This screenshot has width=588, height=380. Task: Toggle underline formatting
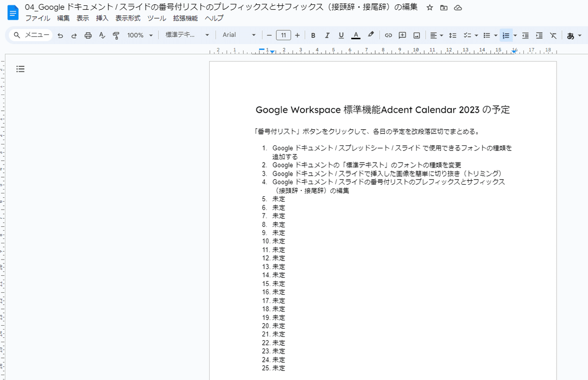click(x=341, y=35)
